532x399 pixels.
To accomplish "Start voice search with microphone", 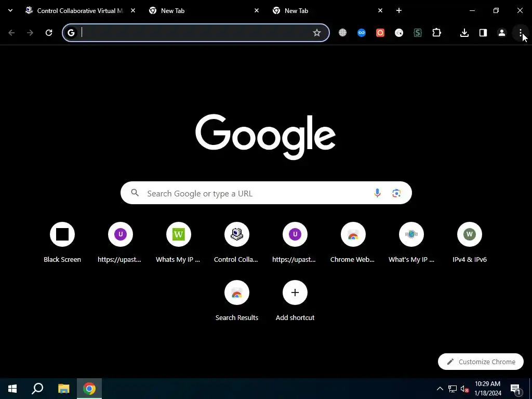I will click(x=377, y=193).
